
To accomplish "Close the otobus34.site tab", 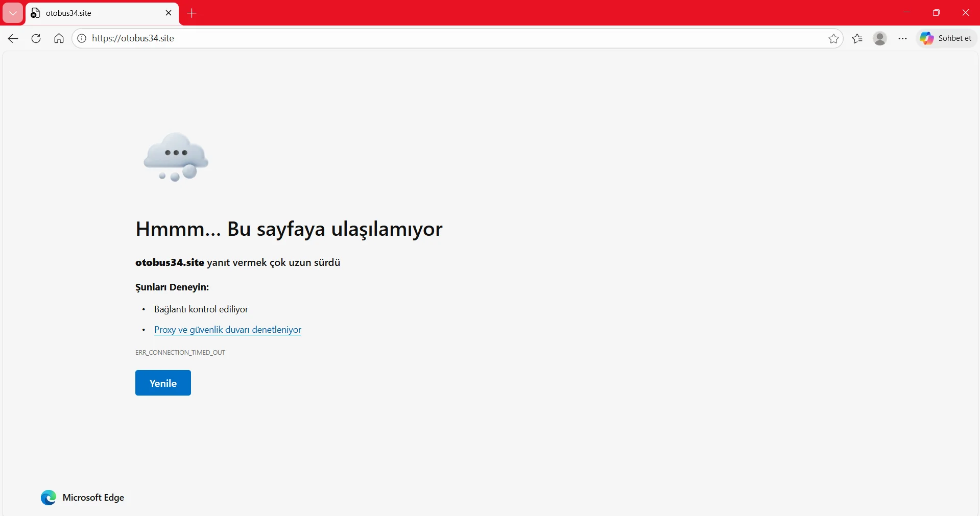I will [169, 13].
